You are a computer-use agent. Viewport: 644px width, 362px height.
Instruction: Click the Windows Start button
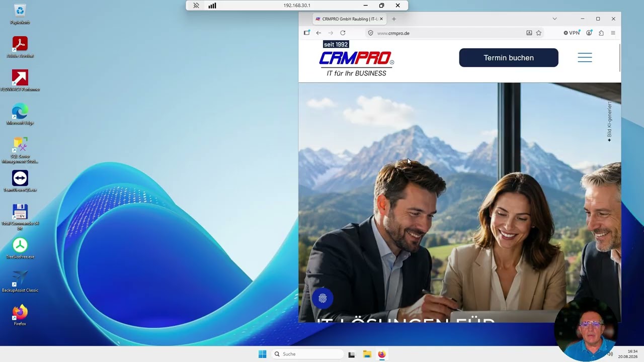click(262, 354)
